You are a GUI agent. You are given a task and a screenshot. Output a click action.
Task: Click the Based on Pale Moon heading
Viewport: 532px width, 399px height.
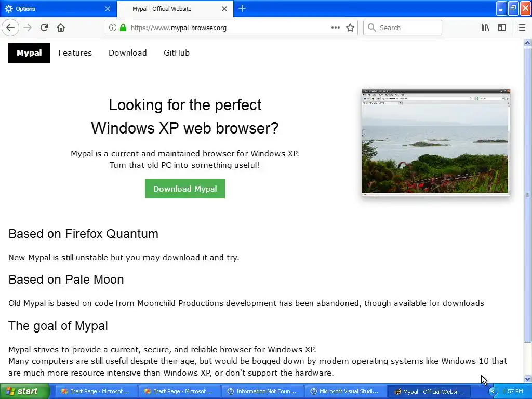coord(66,280)
